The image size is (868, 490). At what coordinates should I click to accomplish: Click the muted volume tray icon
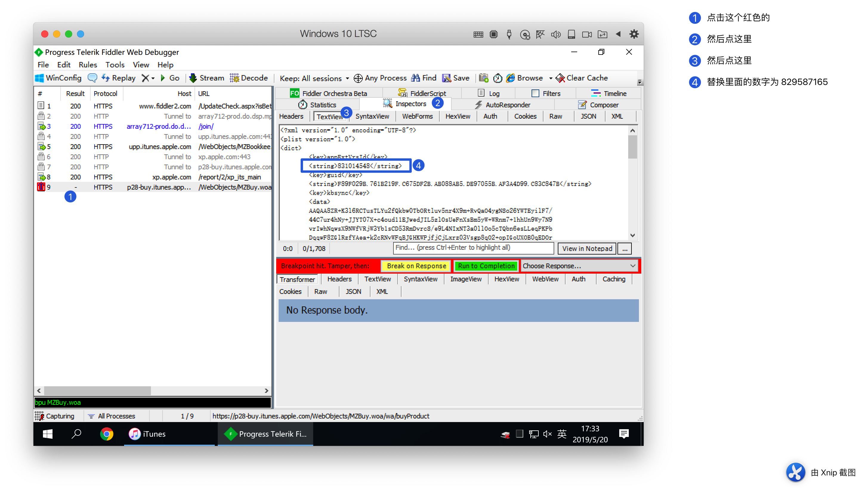548,434
